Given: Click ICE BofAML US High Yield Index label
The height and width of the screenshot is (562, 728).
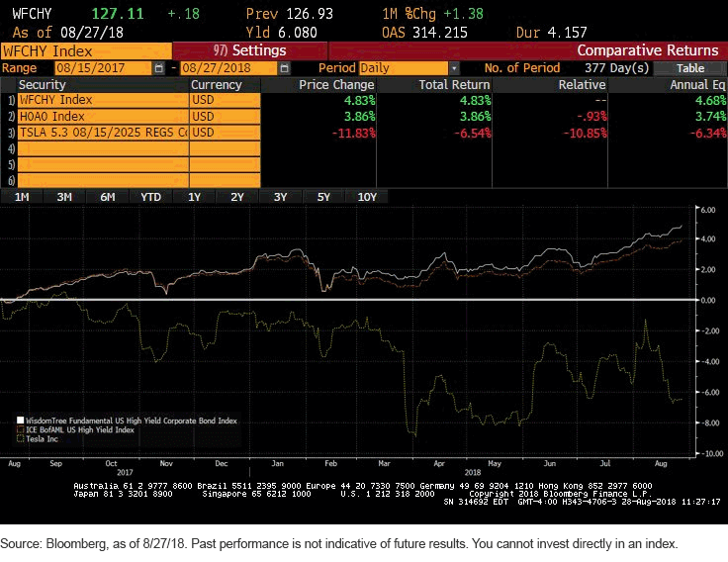Looking at the screenshot, I should pyautogui.click(x=80, y=429).
